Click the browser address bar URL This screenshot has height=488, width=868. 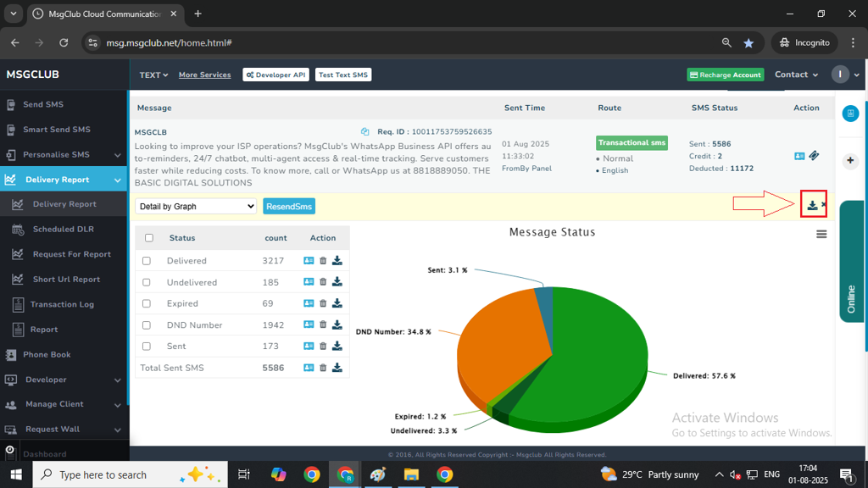[169, 42]
